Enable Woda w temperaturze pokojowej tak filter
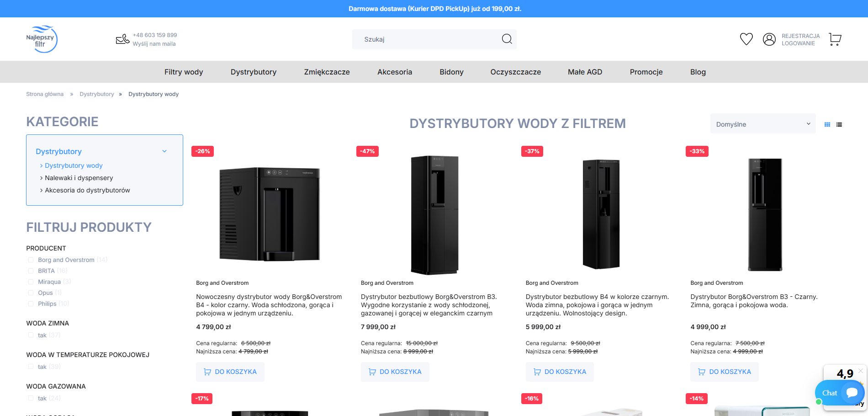 (31, 367)
